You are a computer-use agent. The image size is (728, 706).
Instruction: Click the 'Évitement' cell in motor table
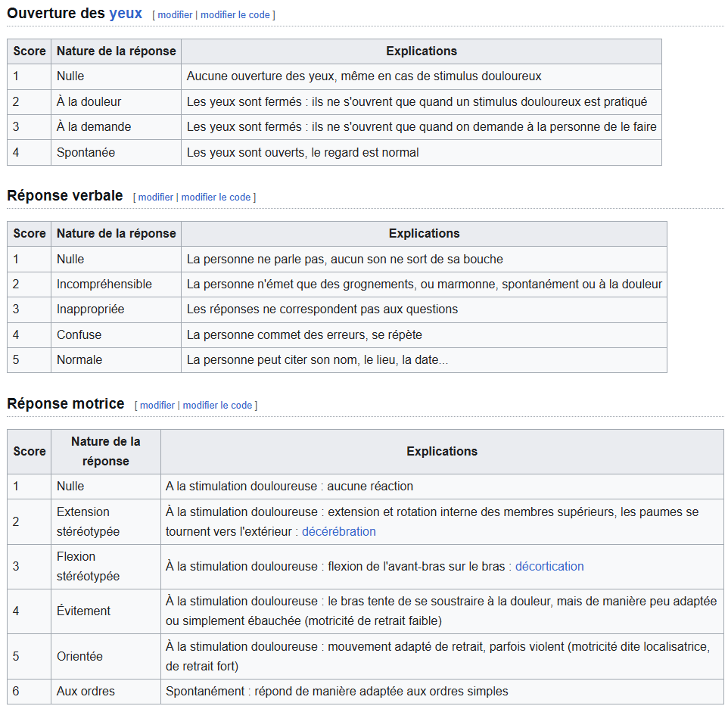click(83, 611)
